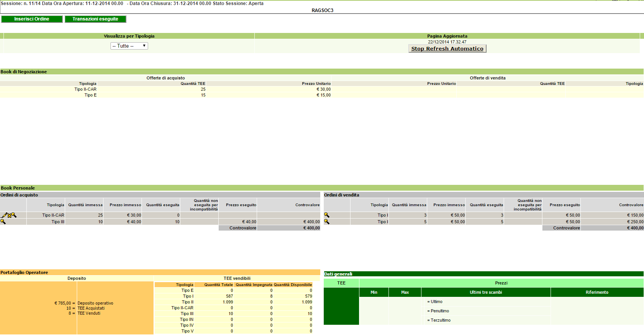Click the € 785,00 deposit amount

coord(63,303)
